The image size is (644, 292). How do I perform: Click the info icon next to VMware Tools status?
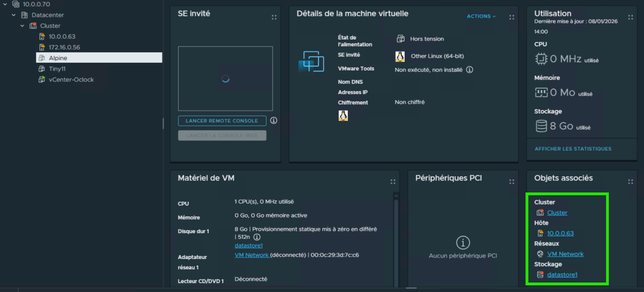[x=469, y=70]
